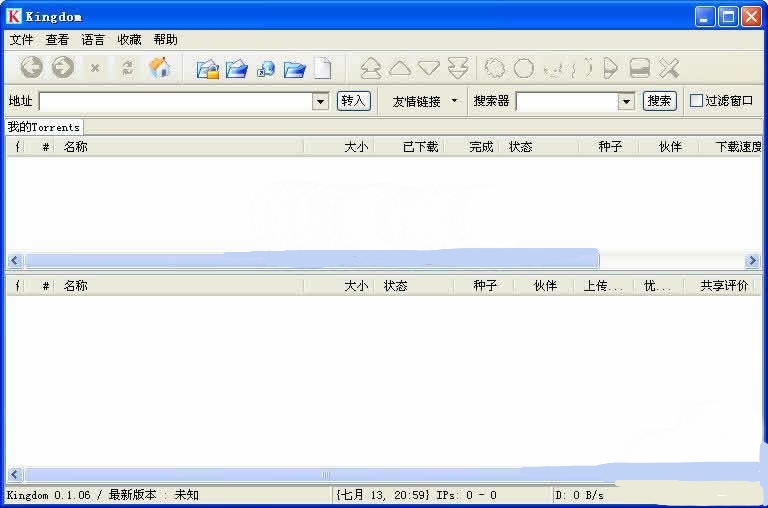Click open folder icon beside the padlock folder

[x=237, y=69]
